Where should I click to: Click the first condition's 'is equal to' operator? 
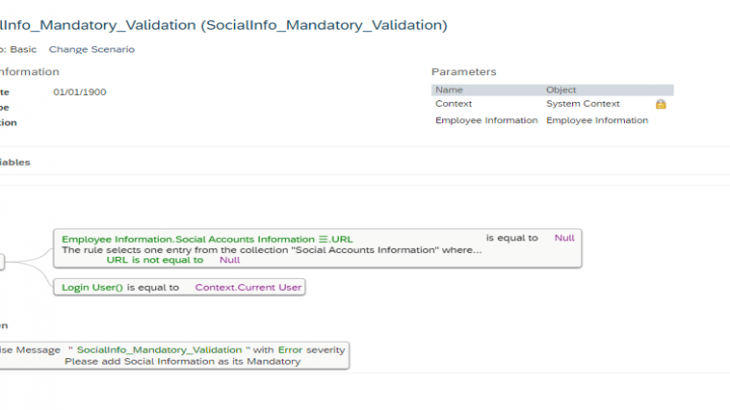click(512, 238)
